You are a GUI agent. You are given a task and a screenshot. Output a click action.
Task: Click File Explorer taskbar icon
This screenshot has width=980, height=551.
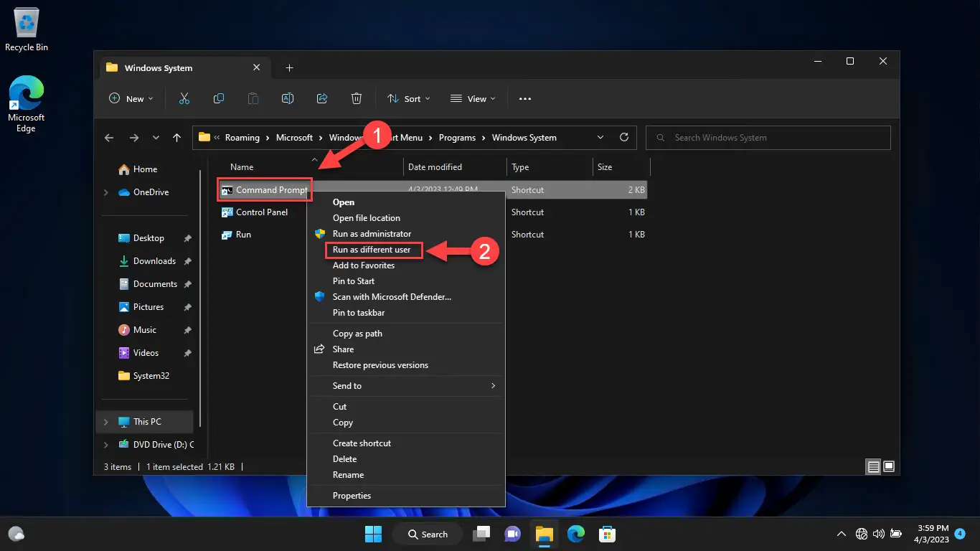(544, 534)
